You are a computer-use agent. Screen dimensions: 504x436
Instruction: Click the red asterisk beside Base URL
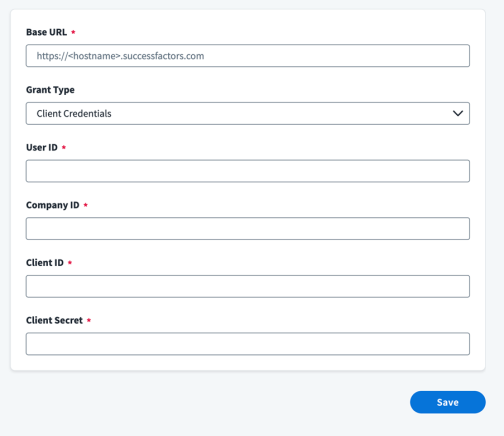coord(73,32)
